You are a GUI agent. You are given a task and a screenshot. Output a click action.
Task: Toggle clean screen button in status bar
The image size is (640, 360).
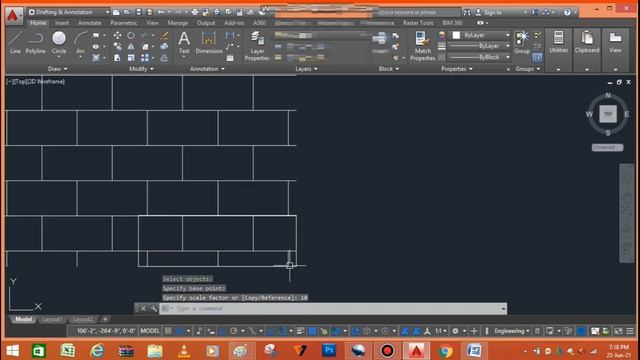[x=619, y=331]
